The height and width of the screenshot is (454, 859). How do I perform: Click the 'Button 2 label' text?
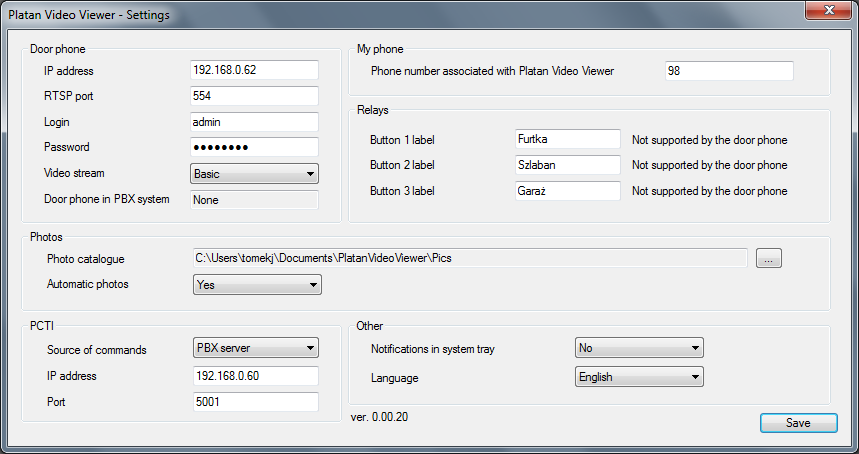pyautogui.click(x=402, y=165)
